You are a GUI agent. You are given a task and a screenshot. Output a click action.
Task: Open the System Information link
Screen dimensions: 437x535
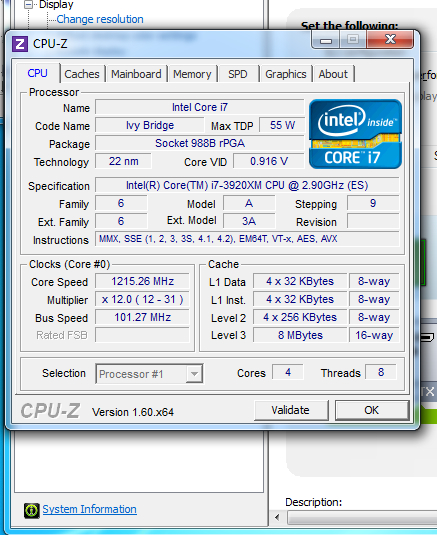(89, 509)
